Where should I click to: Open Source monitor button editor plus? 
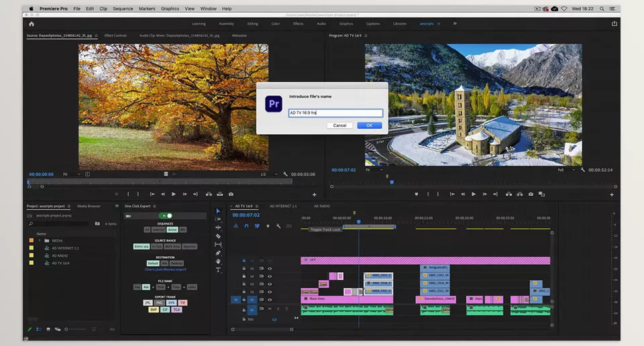(314, 194)
